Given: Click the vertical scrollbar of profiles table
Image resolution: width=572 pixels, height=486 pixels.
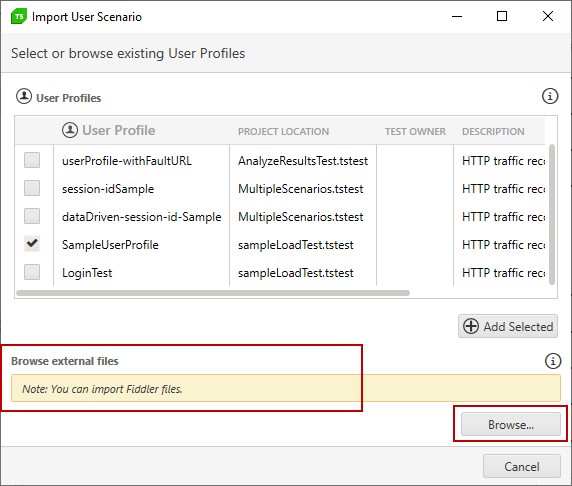Looking at the screenshot, I should [552, 214].
